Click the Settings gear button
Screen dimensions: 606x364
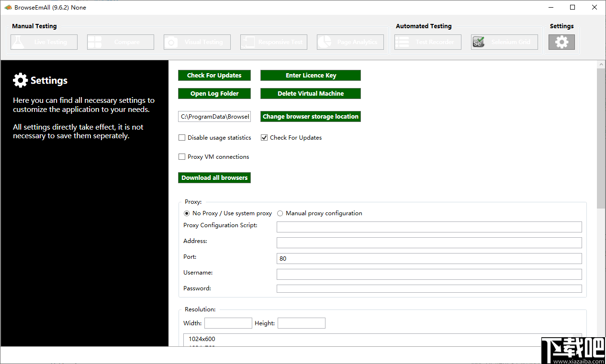pos(561,42)
